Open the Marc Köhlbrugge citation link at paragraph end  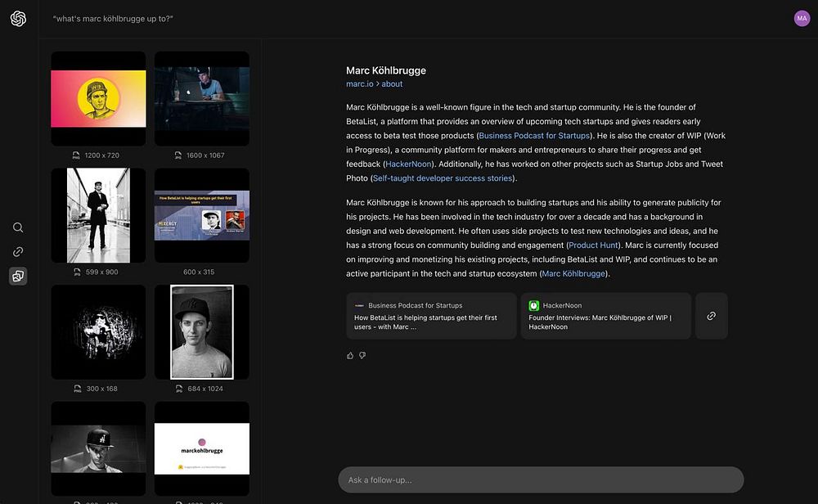coord(573,274)
